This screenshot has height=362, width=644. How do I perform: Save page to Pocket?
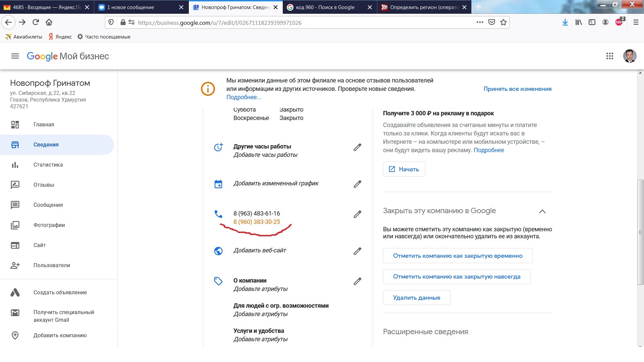point(492,22)
